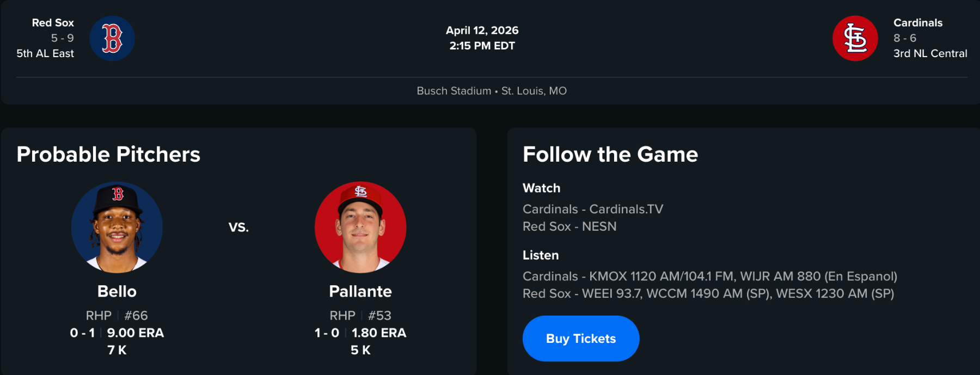The image size is (980, 375).
Task: Open Pallante's player headshot
Action: (x=360, y=227)
